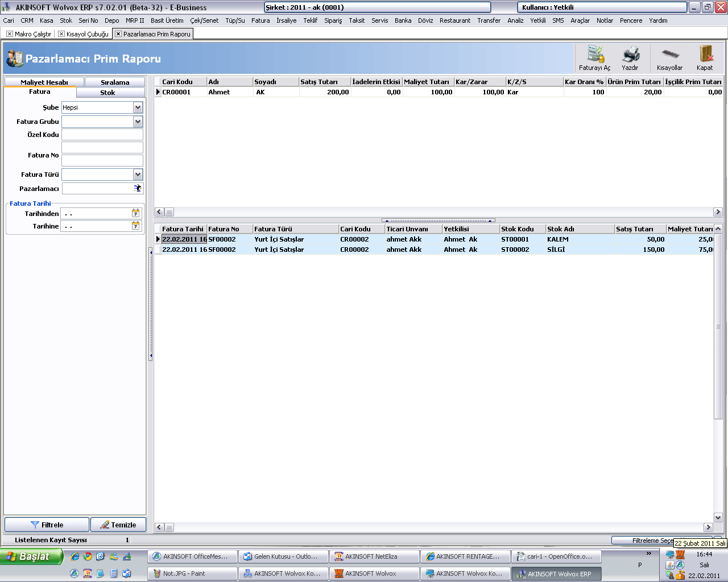Open the Sipariş menu
Viewport: 728px width, 582px height.
pyautogui.click(x=333, y=20)
